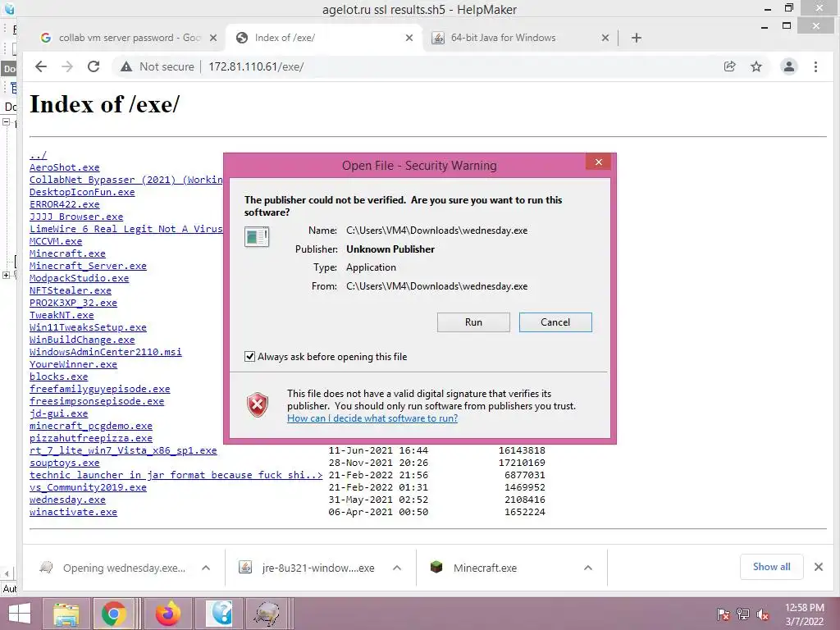Screen dimensions: 840x630
Task: Click Cancel in the Security Warning dialog
Action: (555, 322)
